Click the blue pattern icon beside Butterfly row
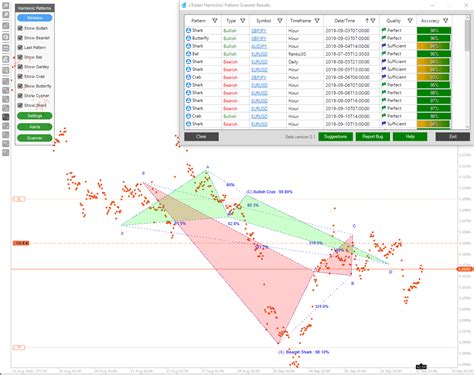 tap(188, 38)
